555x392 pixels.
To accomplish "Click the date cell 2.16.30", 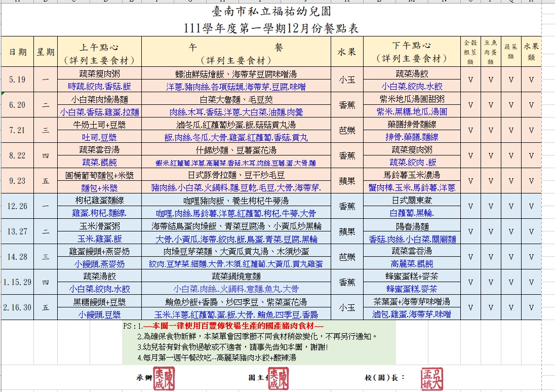I will pos(18,307).
